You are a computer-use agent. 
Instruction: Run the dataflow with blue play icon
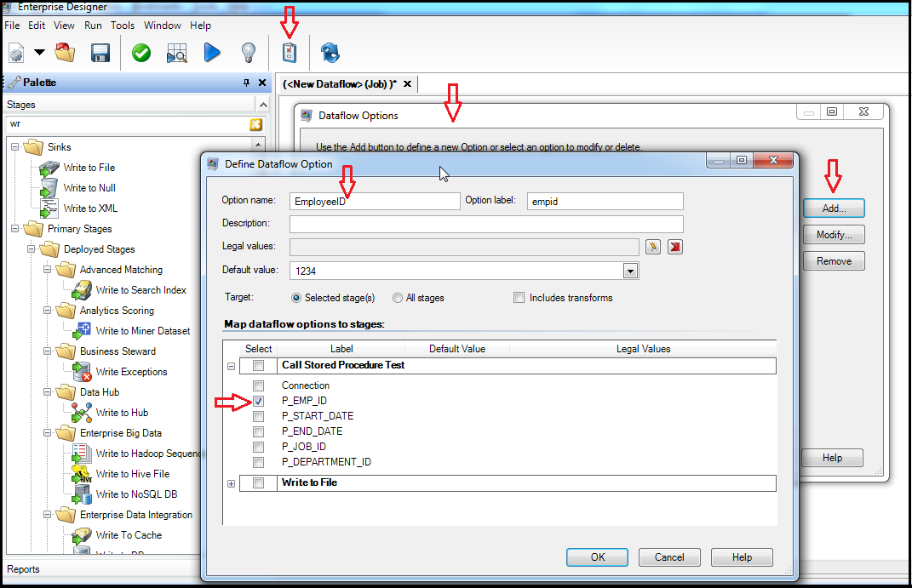coord(212,52)
